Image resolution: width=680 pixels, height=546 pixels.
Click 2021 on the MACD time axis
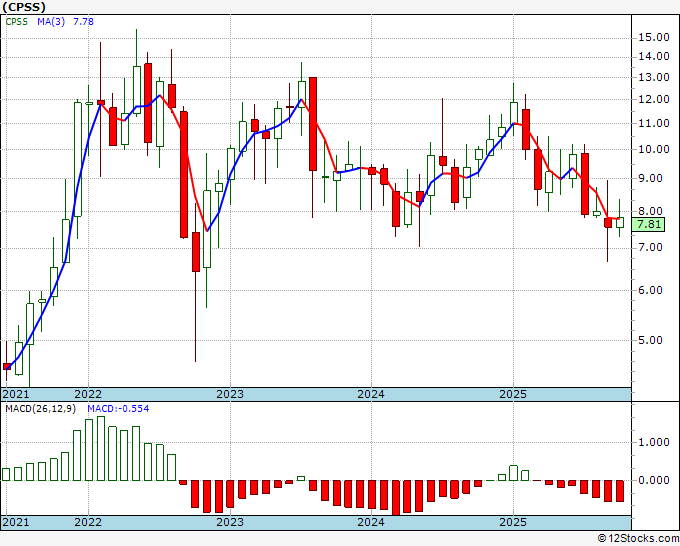click(16, 522)
